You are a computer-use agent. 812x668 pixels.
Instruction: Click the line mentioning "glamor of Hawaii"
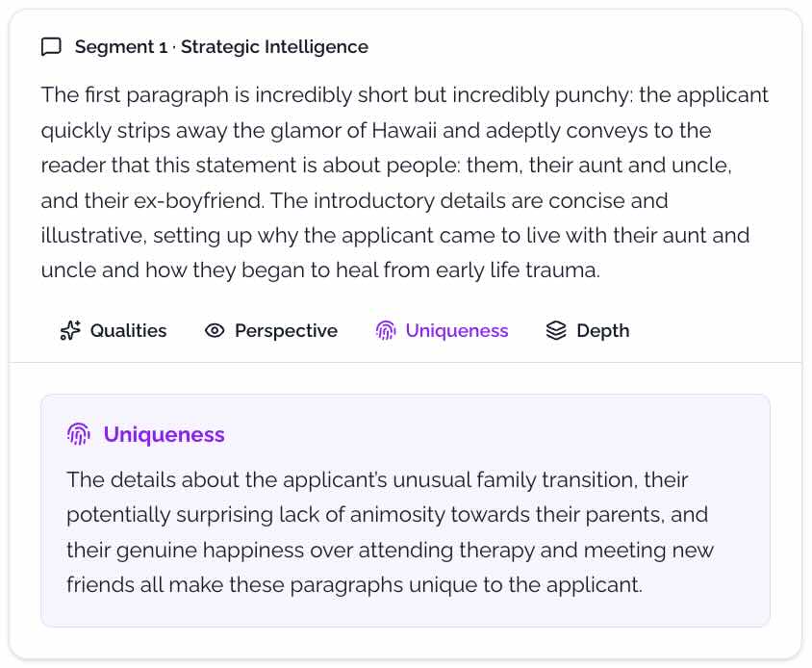click(375, 130)
